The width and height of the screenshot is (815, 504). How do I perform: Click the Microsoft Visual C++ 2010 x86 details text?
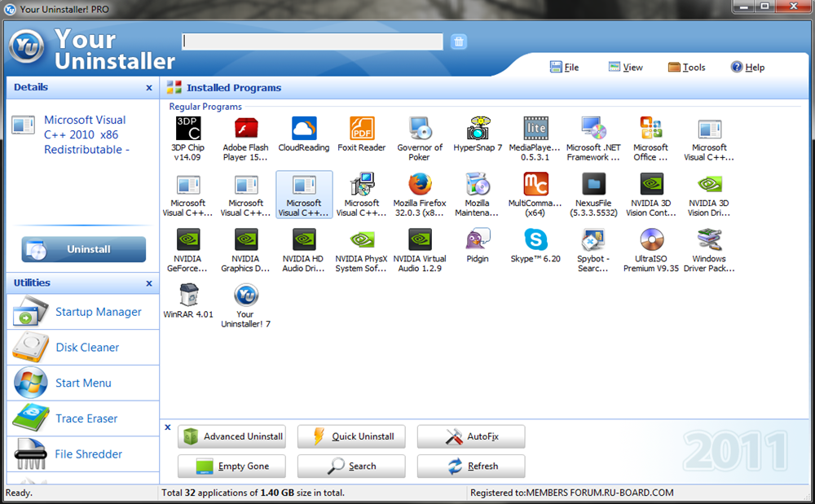[86, 134]
